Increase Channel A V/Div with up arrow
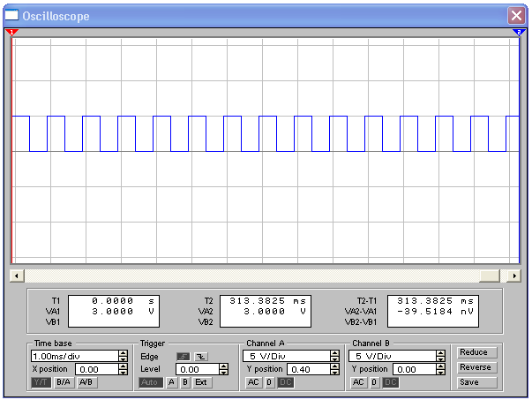Image resolution: width=532 pixels, height=400 pixels. 335,353
